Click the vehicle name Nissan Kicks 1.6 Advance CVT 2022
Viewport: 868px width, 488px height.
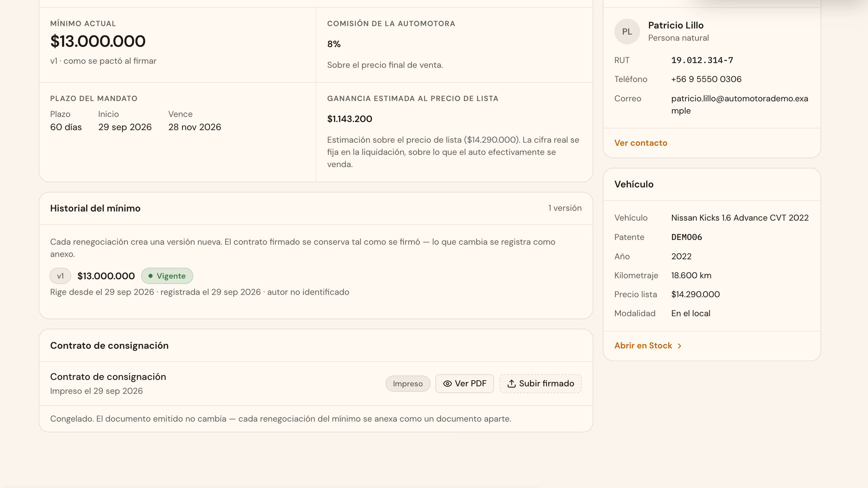pyautogui.click(x=740, y=218)
